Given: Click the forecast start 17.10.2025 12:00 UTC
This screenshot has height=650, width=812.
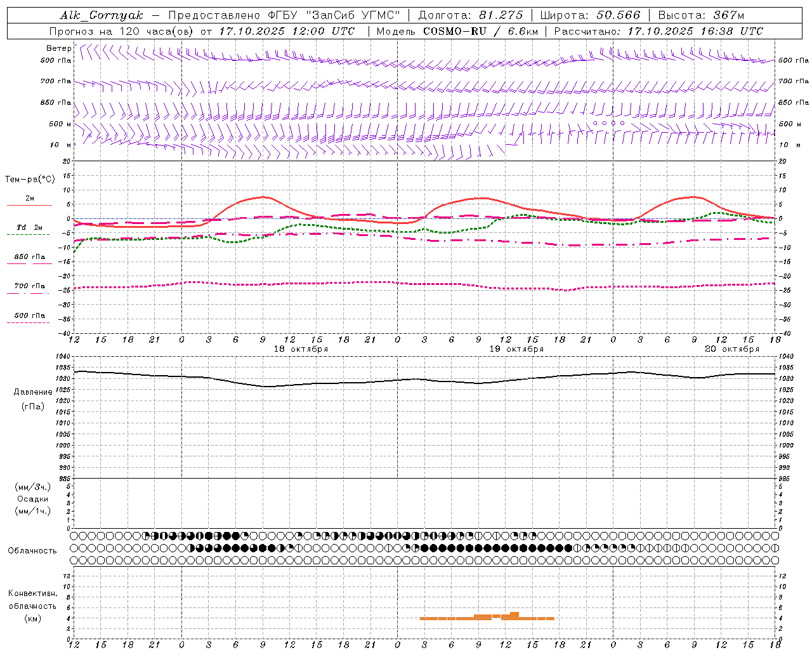Looking at the screenshot, I should click(x=287, y=31).
